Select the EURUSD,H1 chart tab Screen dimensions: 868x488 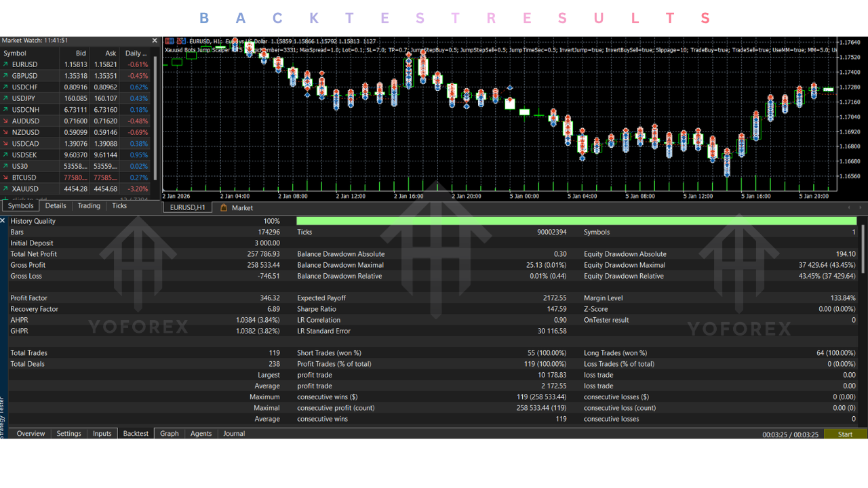click(188, 208)
